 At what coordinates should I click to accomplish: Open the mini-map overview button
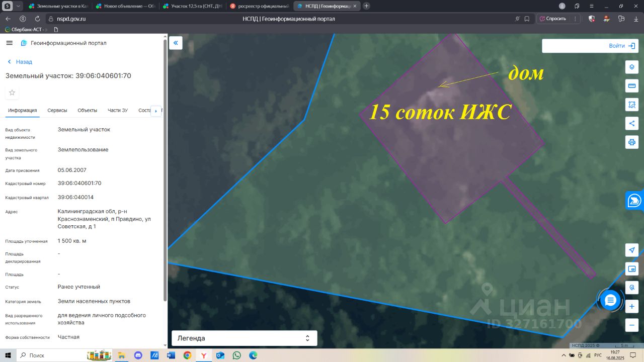click(632, 268)
